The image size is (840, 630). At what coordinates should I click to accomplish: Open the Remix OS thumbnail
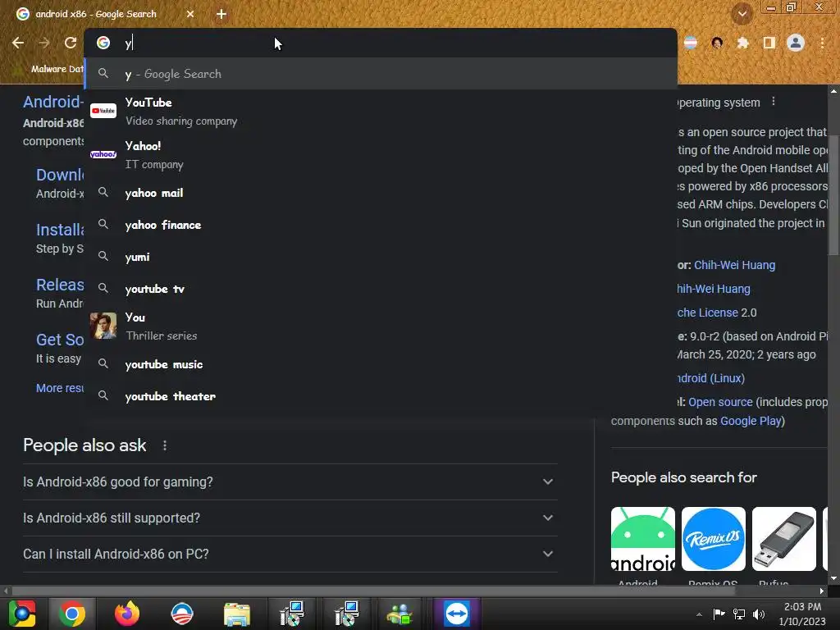tap(713, 539)
